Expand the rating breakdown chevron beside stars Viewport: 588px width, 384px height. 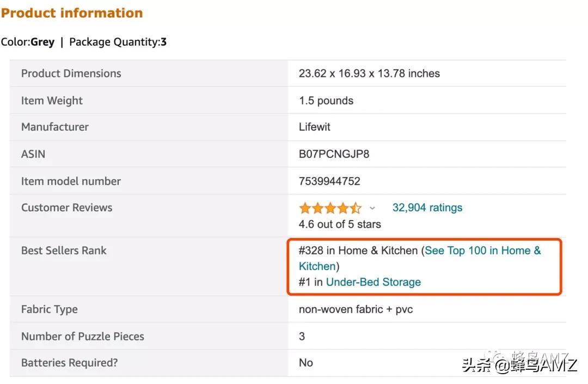coord(372,208)
